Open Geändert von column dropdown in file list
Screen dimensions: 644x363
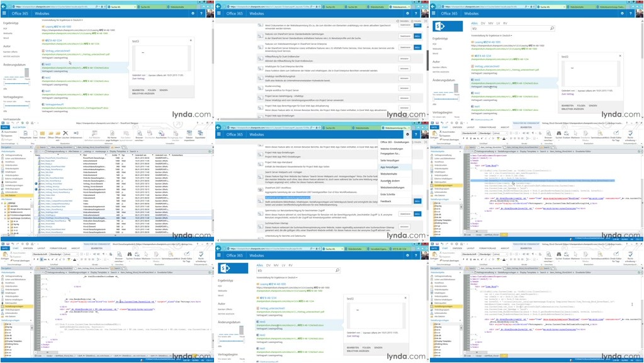click(169, 155)
